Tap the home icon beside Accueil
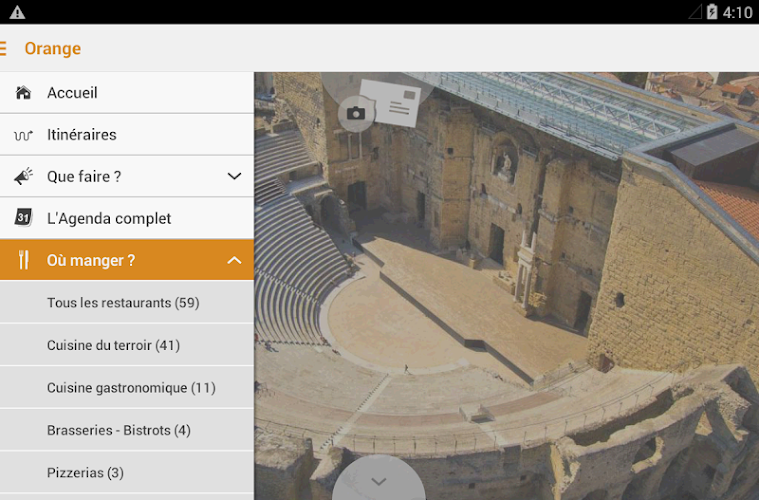 click(23, 93)
